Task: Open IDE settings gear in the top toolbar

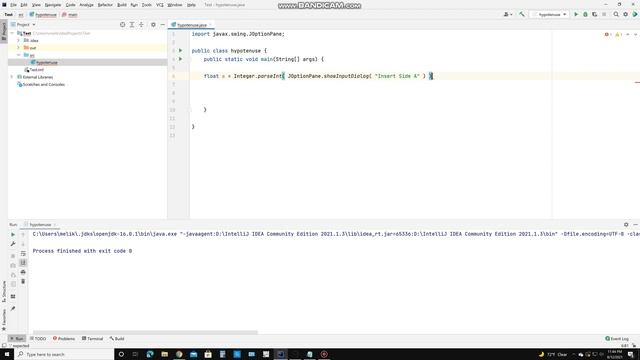Action: click(x=625, y=14)
